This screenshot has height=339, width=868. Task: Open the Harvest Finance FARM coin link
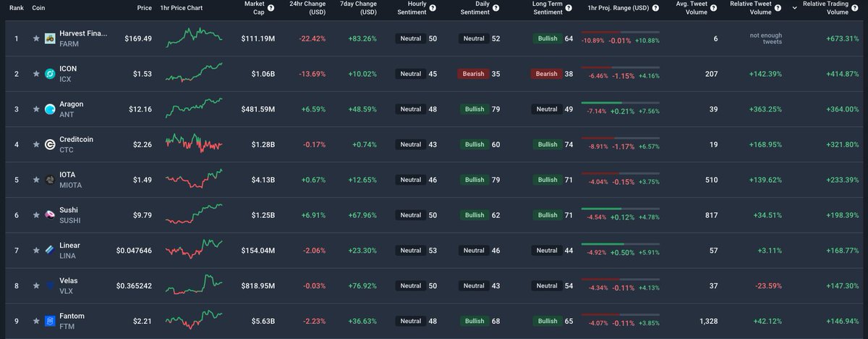coord(82,33)
